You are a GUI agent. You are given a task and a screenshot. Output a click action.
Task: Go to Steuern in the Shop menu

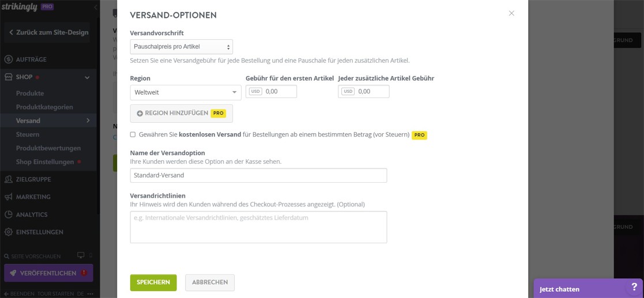28,134
